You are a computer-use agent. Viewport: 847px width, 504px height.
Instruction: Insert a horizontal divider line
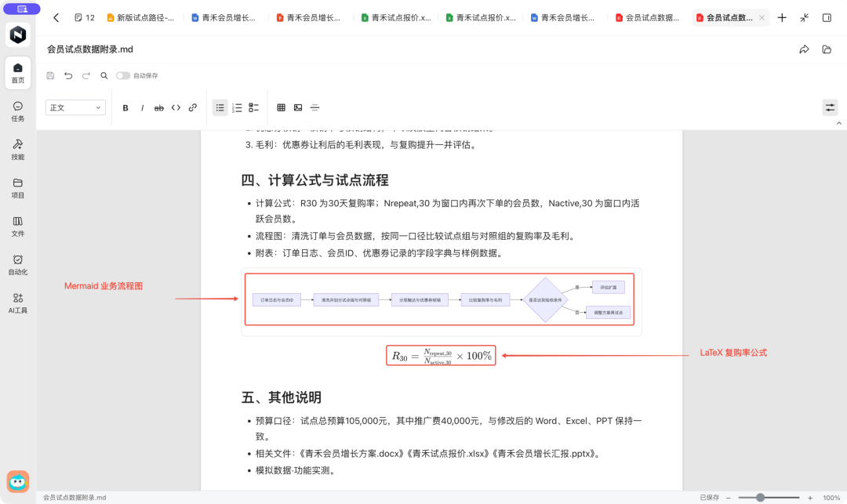(315, 108)
